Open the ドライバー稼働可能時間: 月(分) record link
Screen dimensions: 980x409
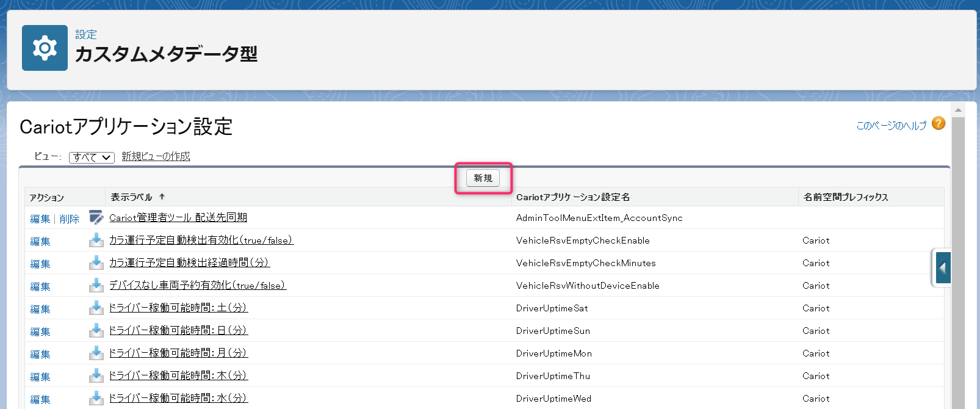point(178,353)
